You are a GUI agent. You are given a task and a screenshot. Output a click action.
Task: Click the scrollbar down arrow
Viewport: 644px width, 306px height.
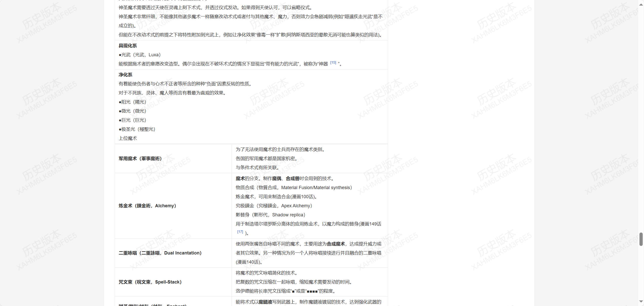(641, 301)
